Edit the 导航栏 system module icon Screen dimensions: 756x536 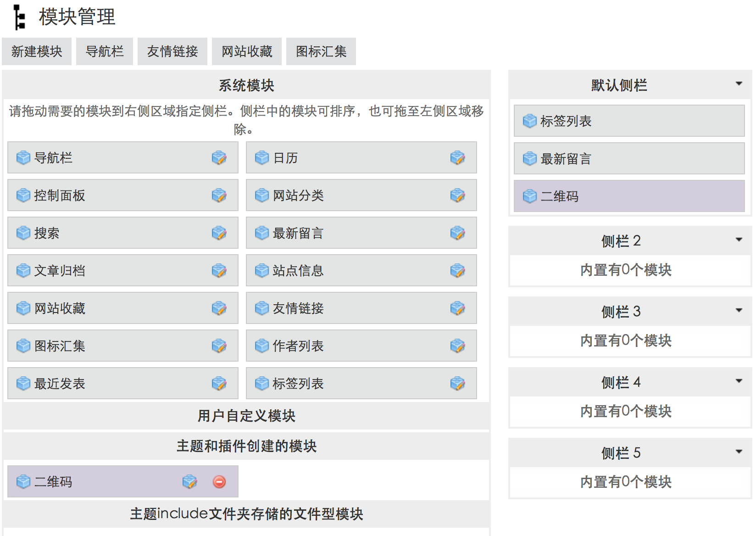[219, 158]
